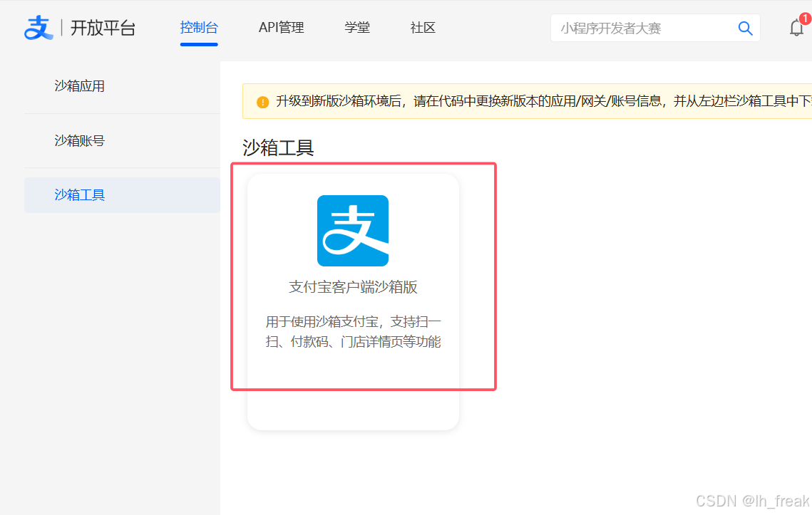
Task: Click 支付宝客户端沙箱版 card title
Action: (x=353, y=287)
